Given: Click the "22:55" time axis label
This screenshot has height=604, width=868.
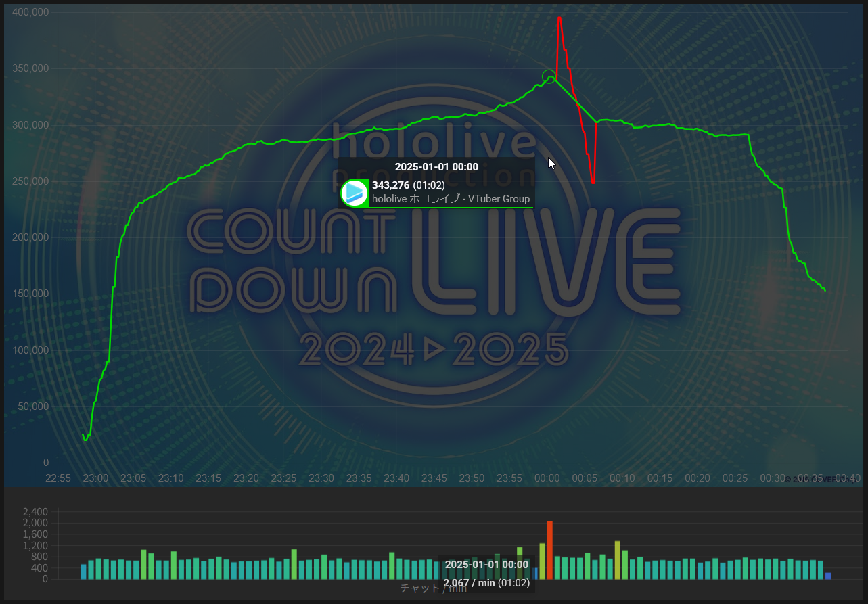Looking at the screenshot, I should pyautogui.click(x=58, y=478).
